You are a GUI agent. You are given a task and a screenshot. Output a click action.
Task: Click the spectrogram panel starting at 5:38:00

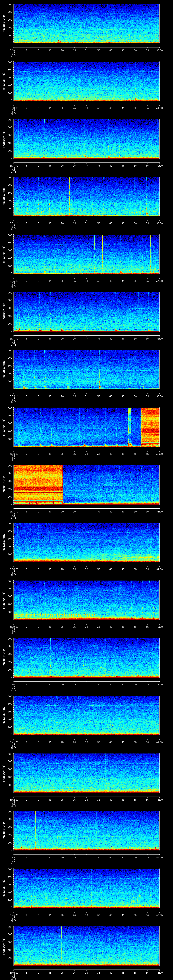coord(87,543)
